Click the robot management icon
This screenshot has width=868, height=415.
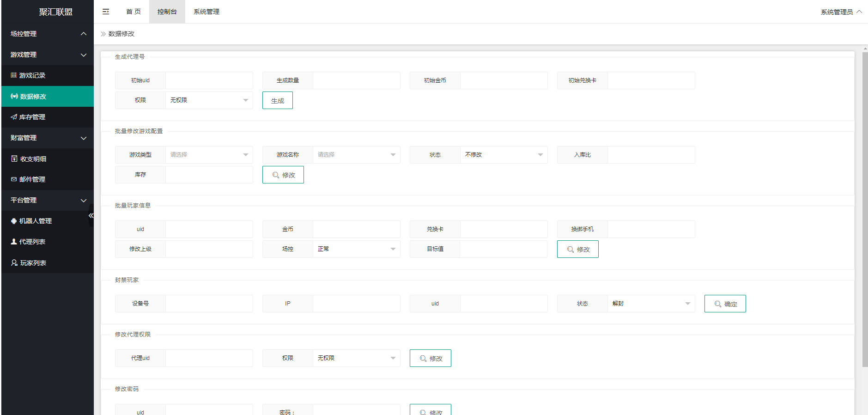click(x=14, y=221)
